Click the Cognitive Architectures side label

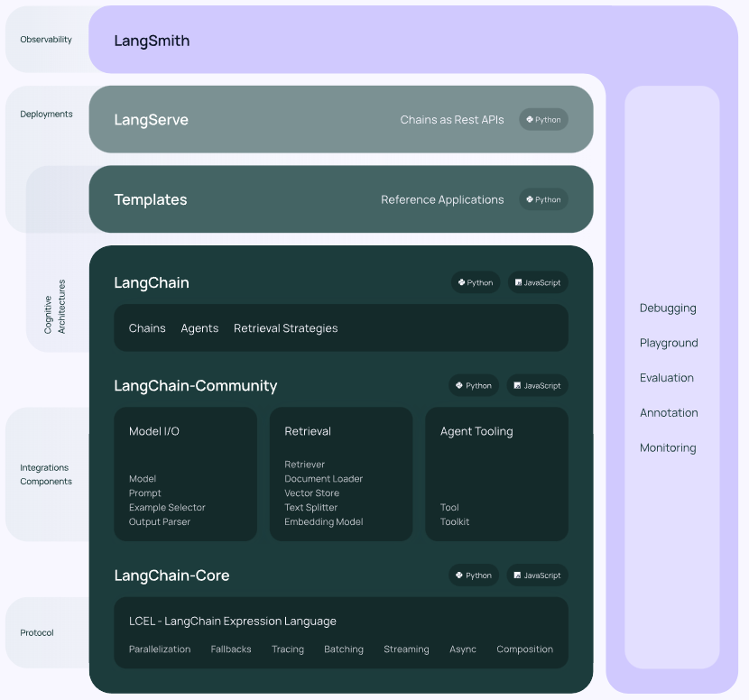pos(56,307)
